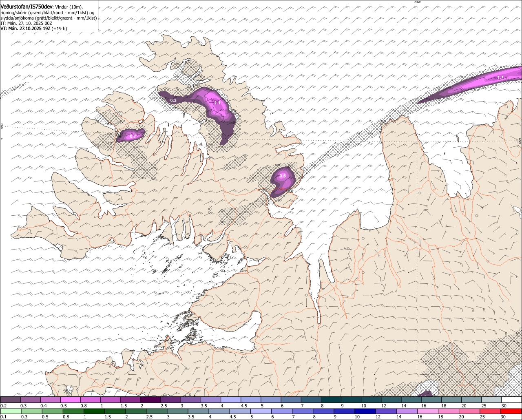Click the 20W longitude label
Screen dimensions: 522x420
[417, 2]
